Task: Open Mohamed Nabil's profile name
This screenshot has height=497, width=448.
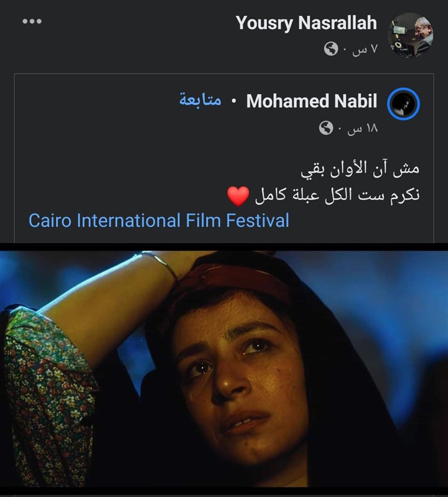Action: click(312, 101)
